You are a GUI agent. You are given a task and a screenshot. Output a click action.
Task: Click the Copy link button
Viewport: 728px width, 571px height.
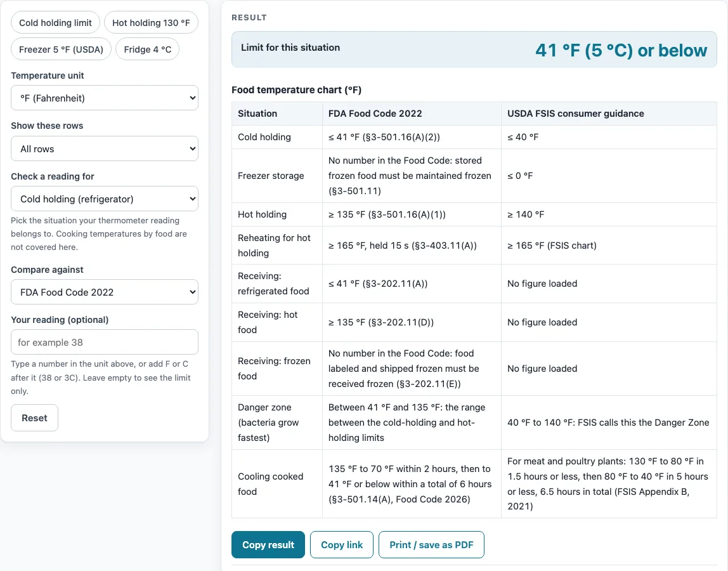point(342,544)
